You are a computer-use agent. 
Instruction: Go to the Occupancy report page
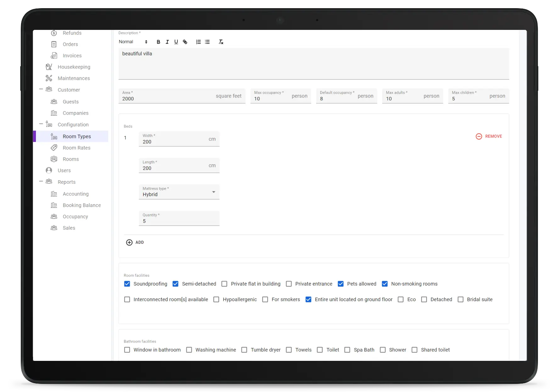point(75,217)
